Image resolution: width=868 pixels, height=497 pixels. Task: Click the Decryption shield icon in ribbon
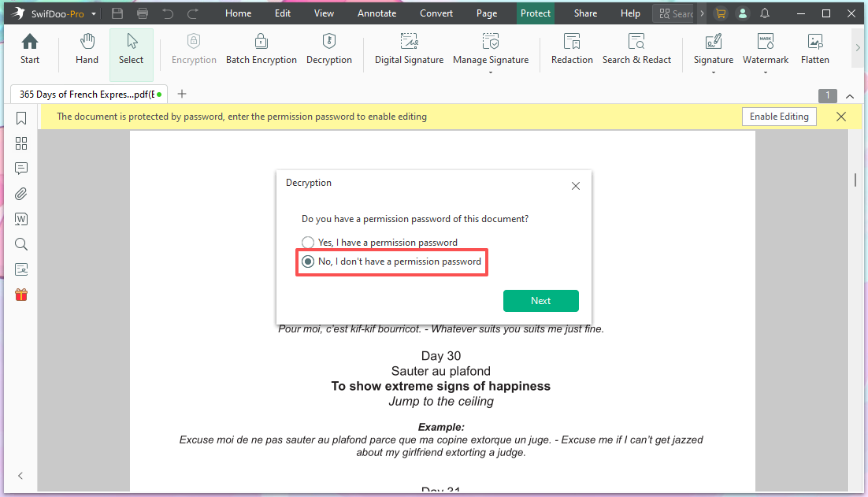(329, 41)
